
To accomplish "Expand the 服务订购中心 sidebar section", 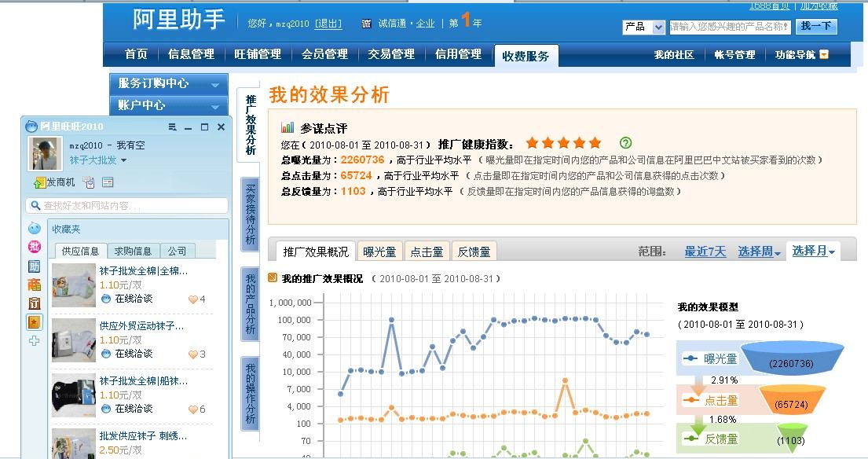I will tap(169, 83).
